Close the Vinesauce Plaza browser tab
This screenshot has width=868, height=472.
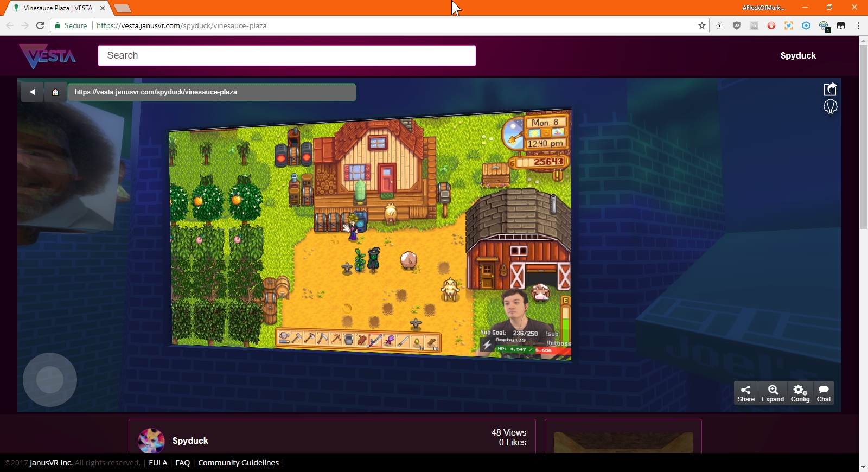[103, 8]
